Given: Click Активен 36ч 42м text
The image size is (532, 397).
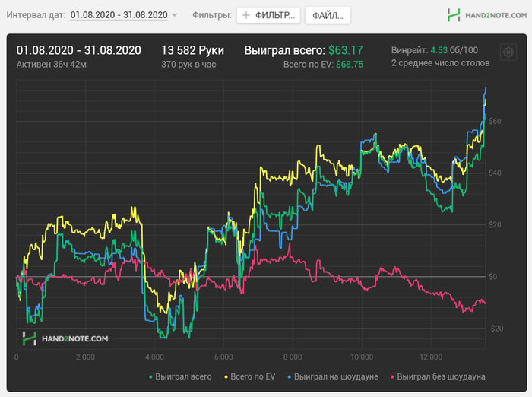Looking at the screenshot, I should (x=51, y=65).
